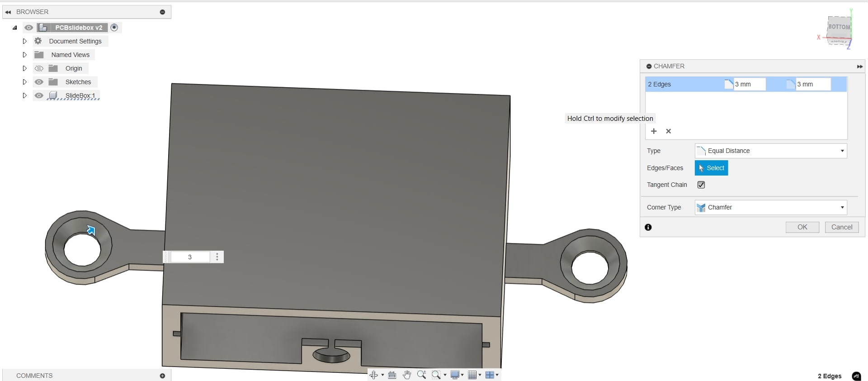The height and width of the screenshot is (381, 868).
Task: Open the Type Equal Distance dropdown
Action: click(770, 151)
